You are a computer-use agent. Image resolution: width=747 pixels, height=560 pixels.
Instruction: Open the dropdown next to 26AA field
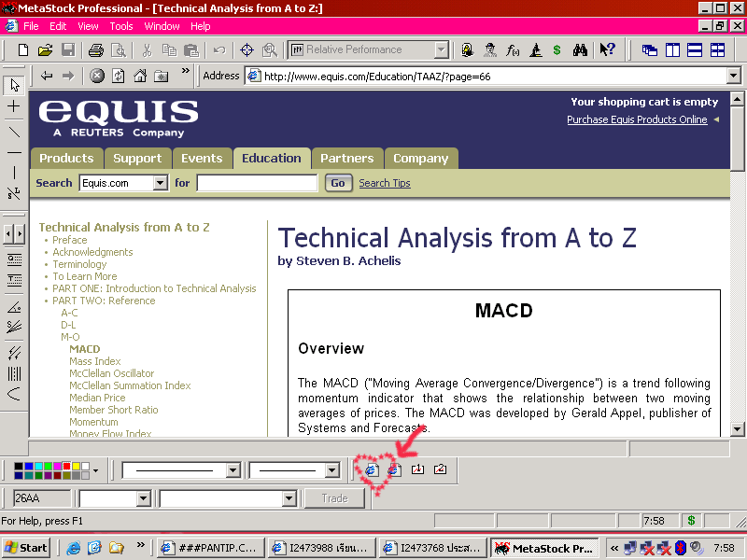pos(144,498)
